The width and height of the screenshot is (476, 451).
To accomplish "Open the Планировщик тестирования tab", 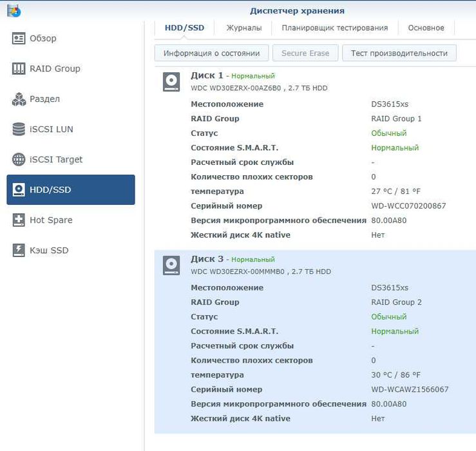I will click(335, 28).
